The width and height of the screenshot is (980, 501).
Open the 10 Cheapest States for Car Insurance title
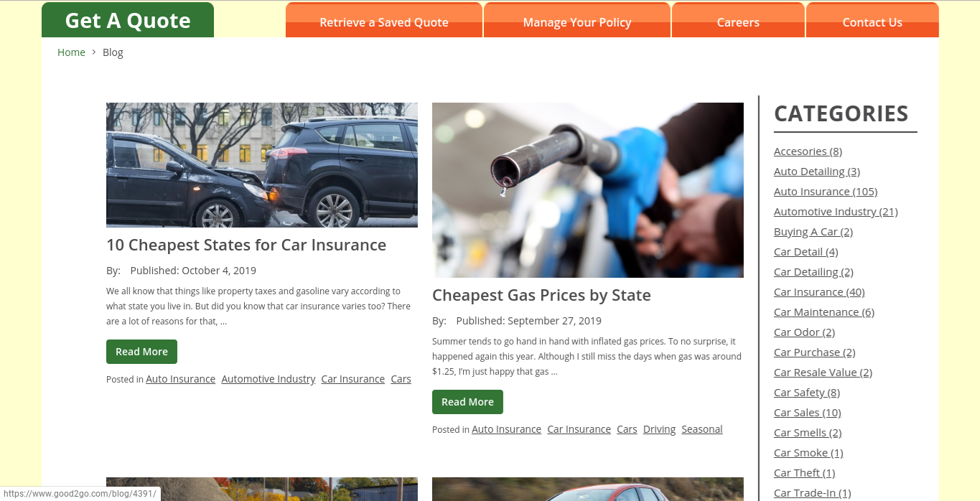coord(246,245)
